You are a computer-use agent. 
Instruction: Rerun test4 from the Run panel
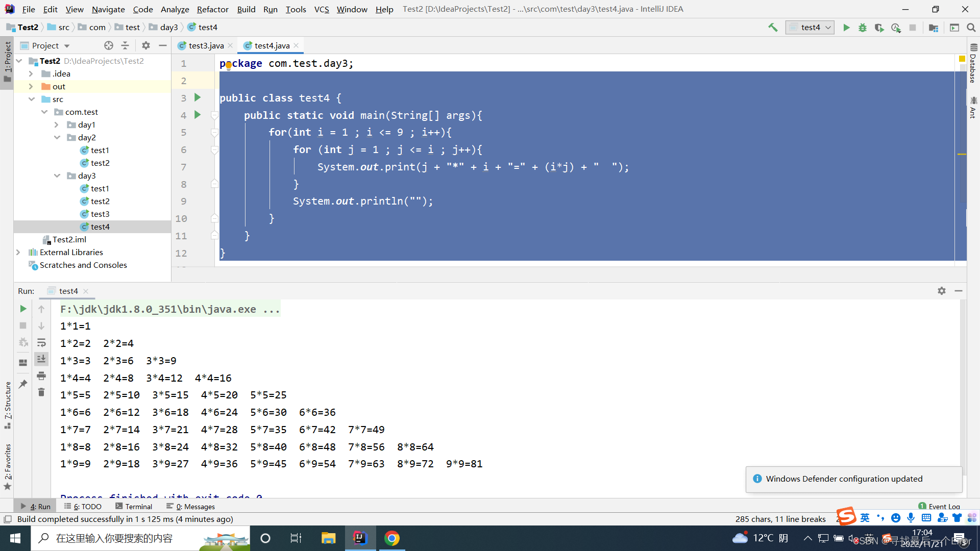point(23,309)
